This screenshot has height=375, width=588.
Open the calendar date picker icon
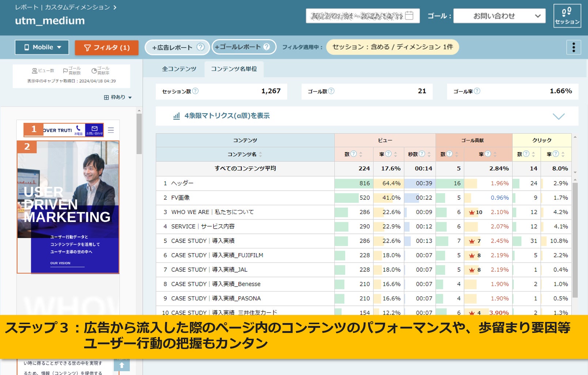pos(409,16)
